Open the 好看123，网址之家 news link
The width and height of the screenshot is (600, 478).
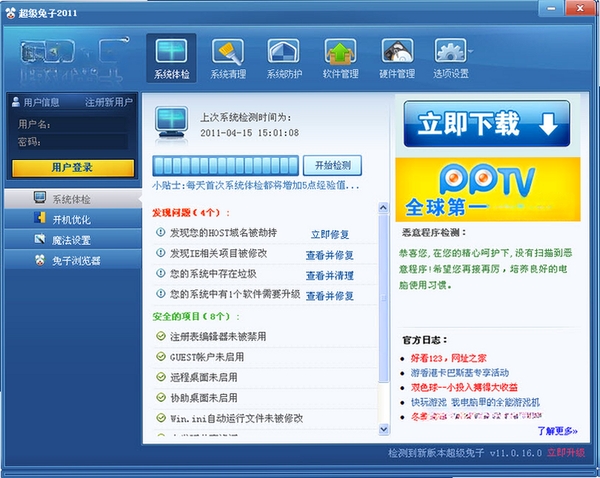tap(448, 358)
